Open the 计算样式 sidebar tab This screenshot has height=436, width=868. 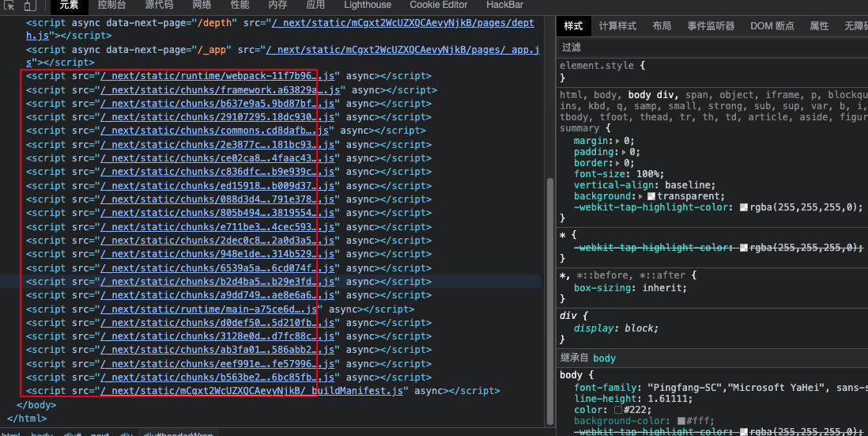coord(617,26)
